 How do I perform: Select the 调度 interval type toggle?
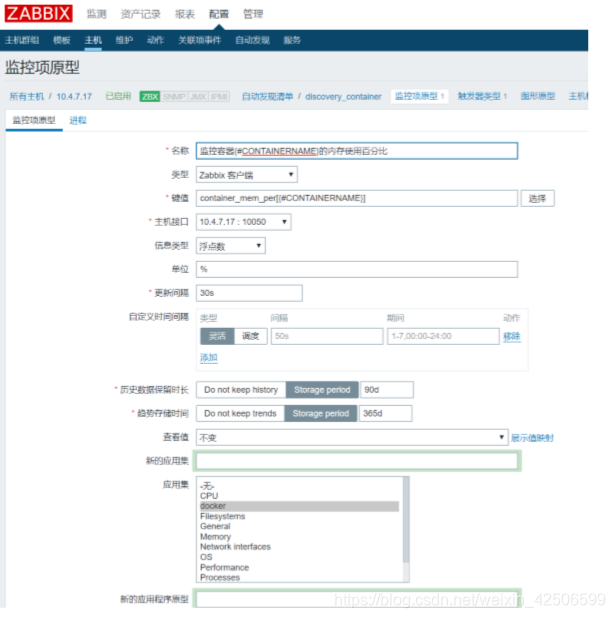click(x=251, y=336)
